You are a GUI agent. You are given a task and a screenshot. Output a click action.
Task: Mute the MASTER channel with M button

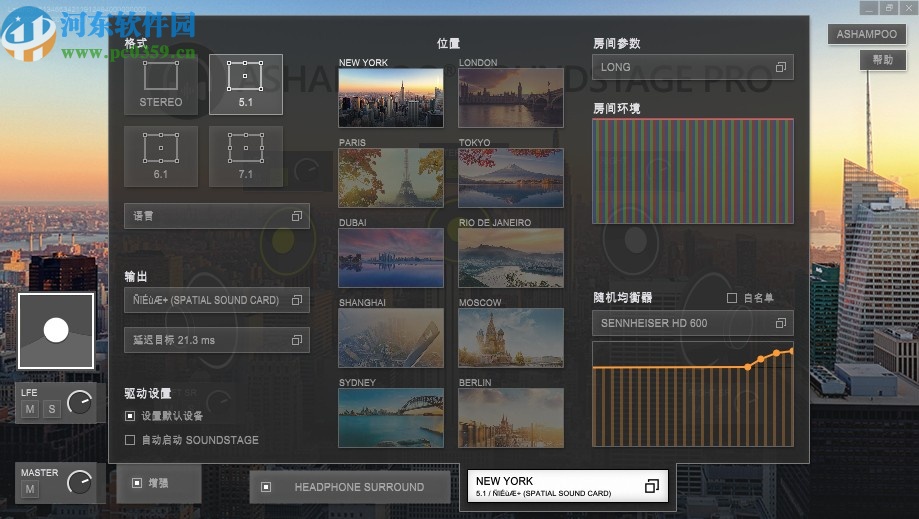click(x=30, y=489)
